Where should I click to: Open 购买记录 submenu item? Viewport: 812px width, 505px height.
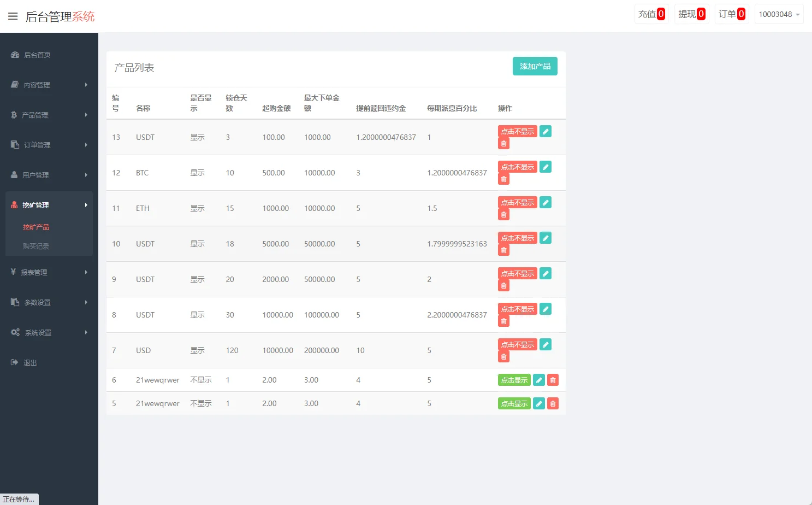coord(36,246)
